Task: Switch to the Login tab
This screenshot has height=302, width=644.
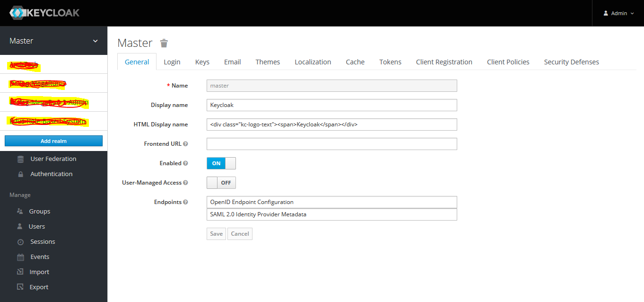Action: coord(172,62)
